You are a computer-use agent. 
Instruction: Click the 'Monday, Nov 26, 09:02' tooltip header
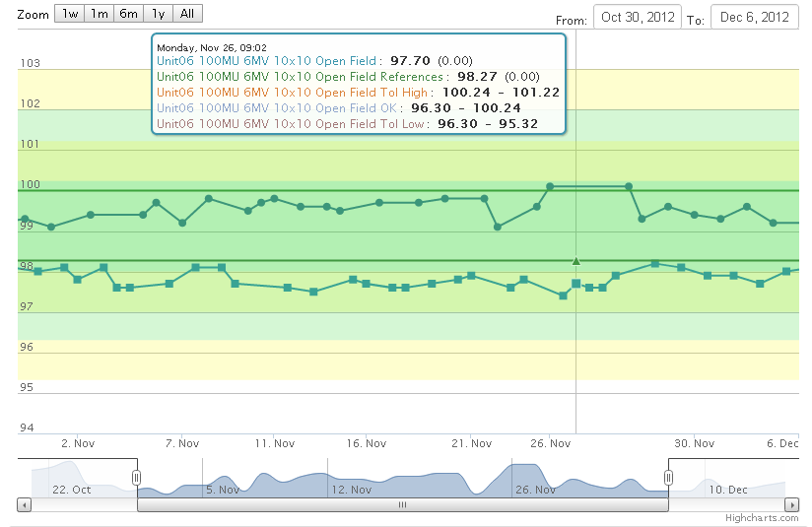click(212, 47)
